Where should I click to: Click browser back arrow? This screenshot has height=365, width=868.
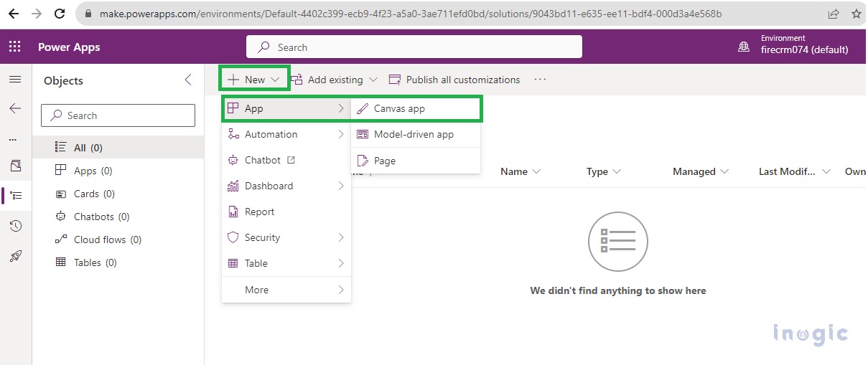[14, 14]
